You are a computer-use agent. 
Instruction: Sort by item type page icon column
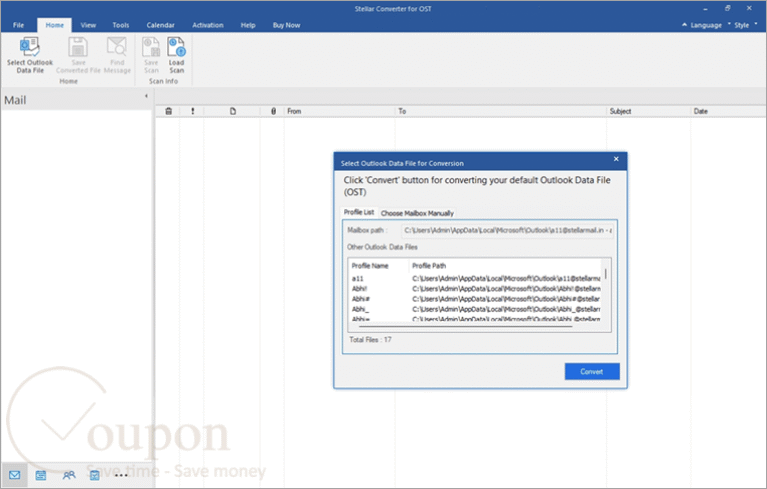[233, 111]
